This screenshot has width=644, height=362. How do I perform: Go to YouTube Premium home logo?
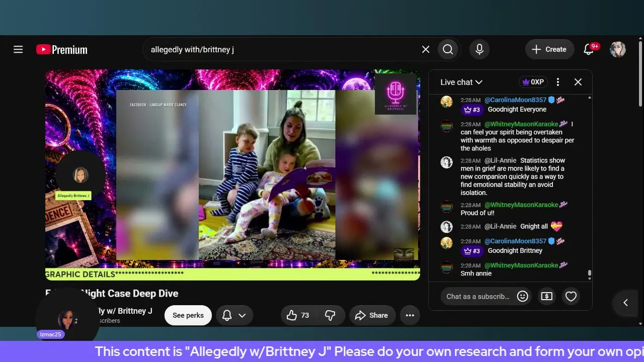[x=62, y=49]
